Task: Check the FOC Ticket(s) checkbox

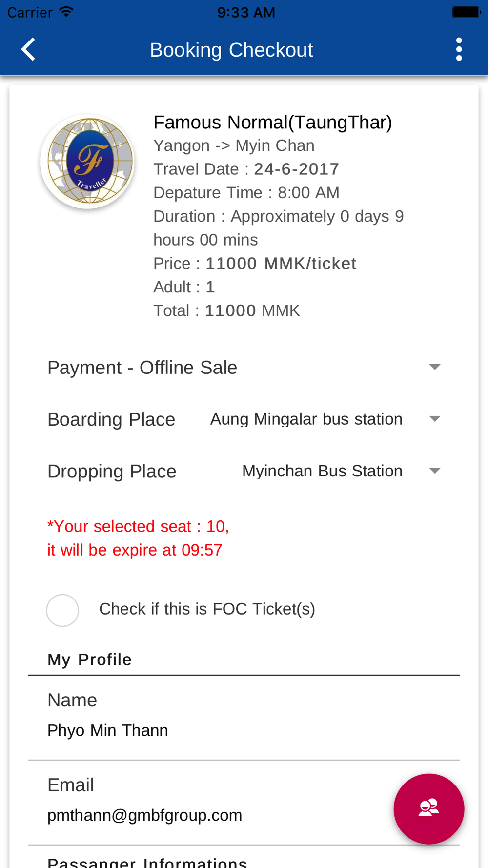Action: [x=62, y=610]
